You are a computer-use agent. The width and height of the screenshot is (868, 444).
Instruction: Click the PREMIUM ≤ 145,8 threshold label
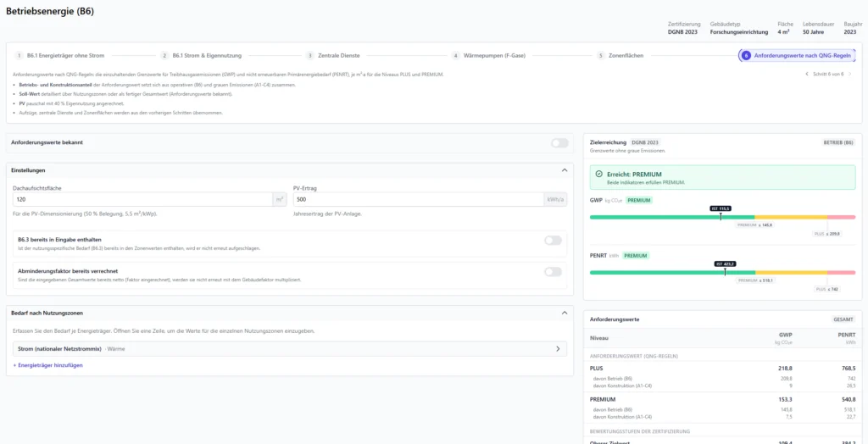tap(755, 225)
